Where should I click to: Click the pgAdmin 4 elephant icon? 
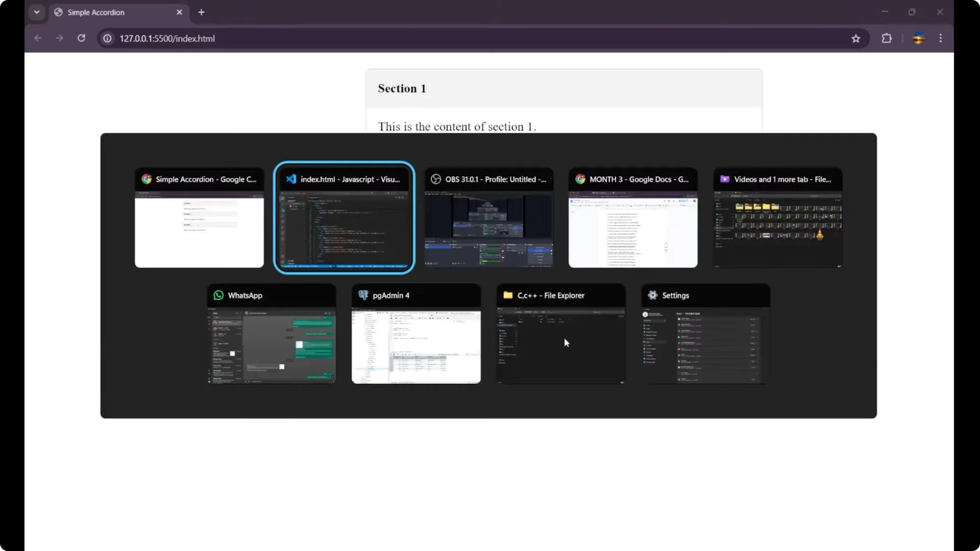point(363,295)
